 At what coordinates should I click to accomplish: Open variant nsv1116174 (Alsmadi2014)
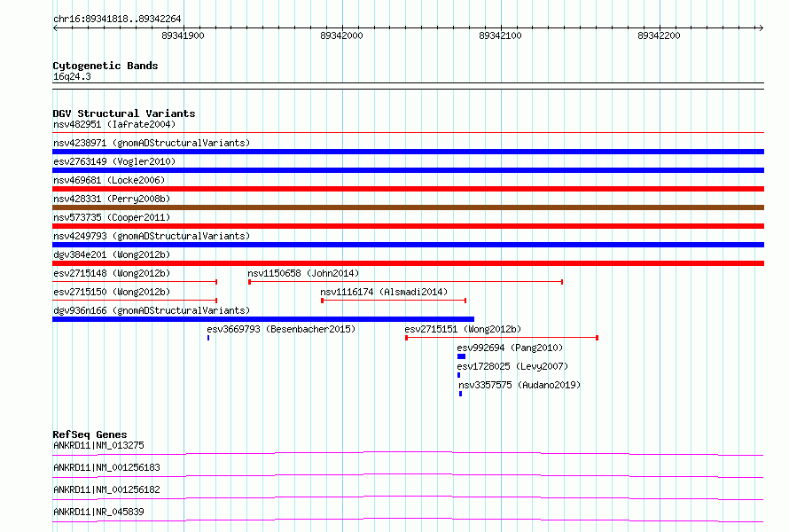[x=384, y=292]
